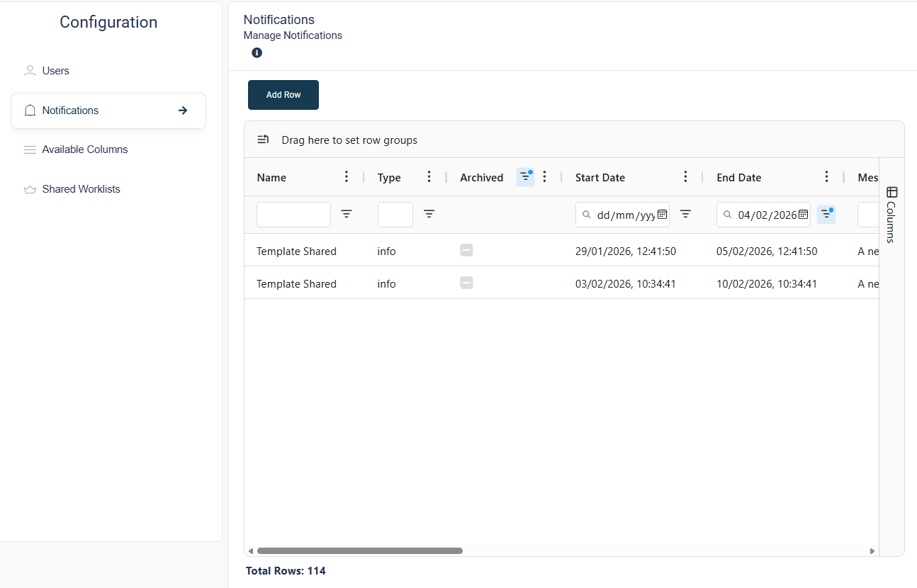This screenshot has width=917, height=588.
Task: Open the Type column menu (three dots)
Action: pyautogui.click(x=429, y=177)
